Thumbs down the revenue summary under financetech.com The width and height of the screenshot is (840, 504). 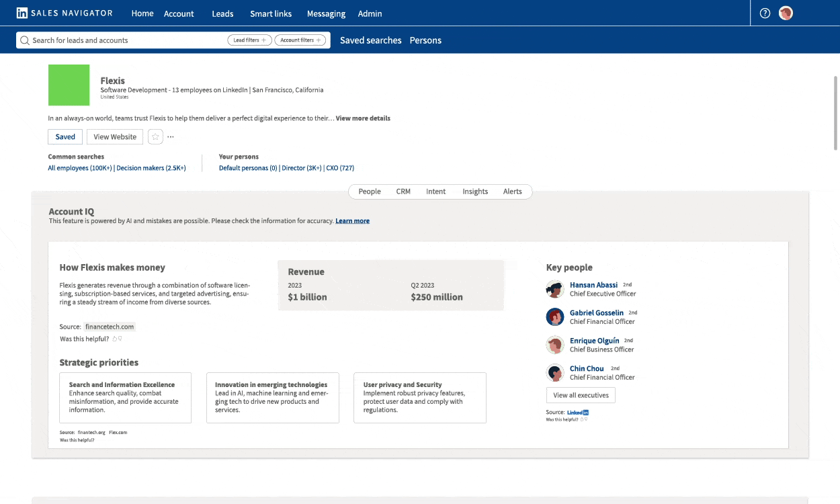(x=120, y=339)
